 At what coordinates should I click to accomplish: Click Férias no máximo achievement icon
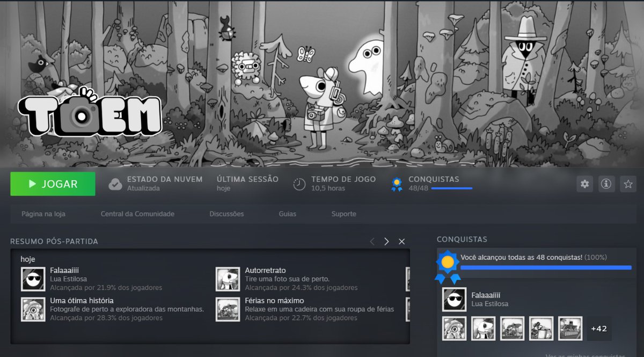pos(228,309)
